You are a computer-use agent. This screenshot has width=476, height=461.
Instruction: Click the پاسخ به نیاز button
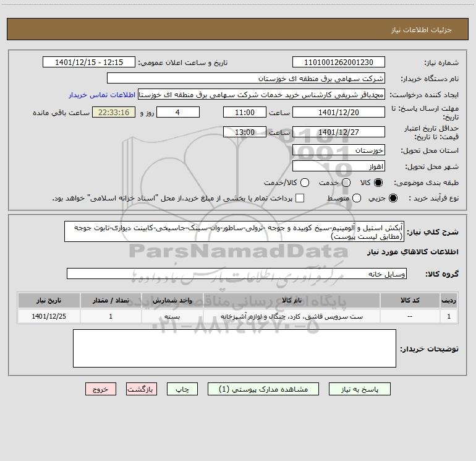(359, 389)
